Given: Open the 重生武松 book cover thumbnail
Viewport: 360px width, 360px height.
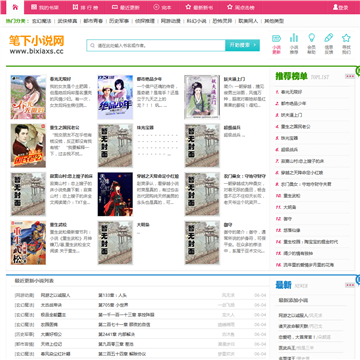Looking at the screenshot, I should (28, 243).
